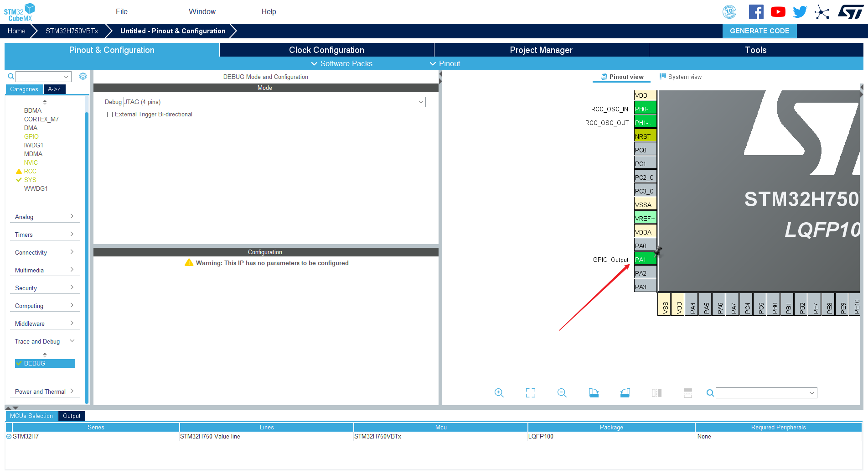This screenshot has width=868, height=475.
Task: Expand the Connectivity category
Action: point(45,252)
